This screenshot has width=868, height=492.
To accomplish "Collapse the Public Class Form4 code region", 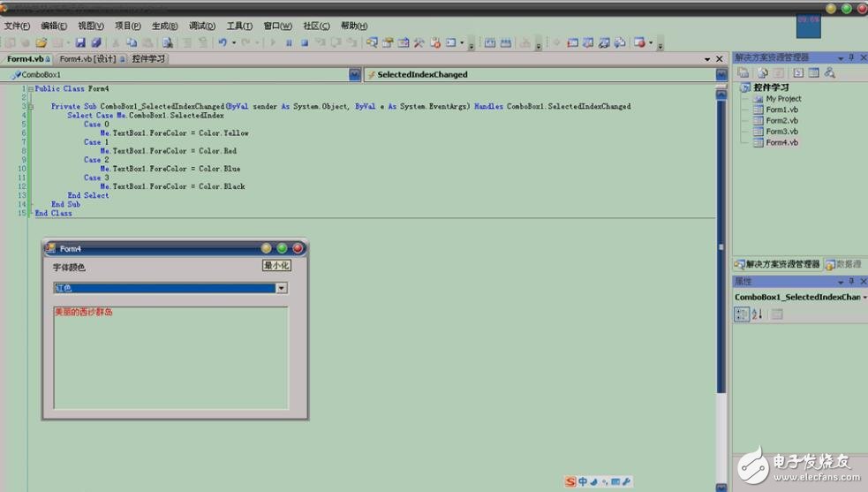I will [29, 89].
